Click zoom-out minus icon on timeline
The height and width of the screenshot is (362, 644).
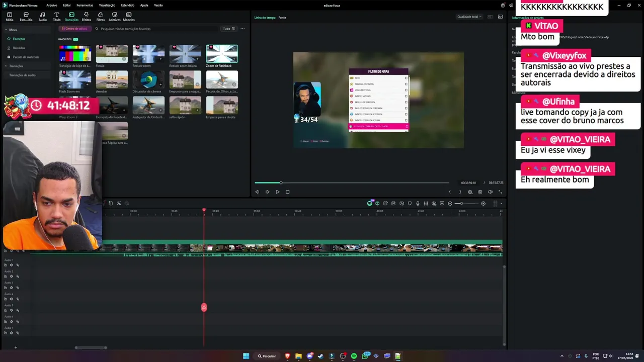tap(450, 203)
